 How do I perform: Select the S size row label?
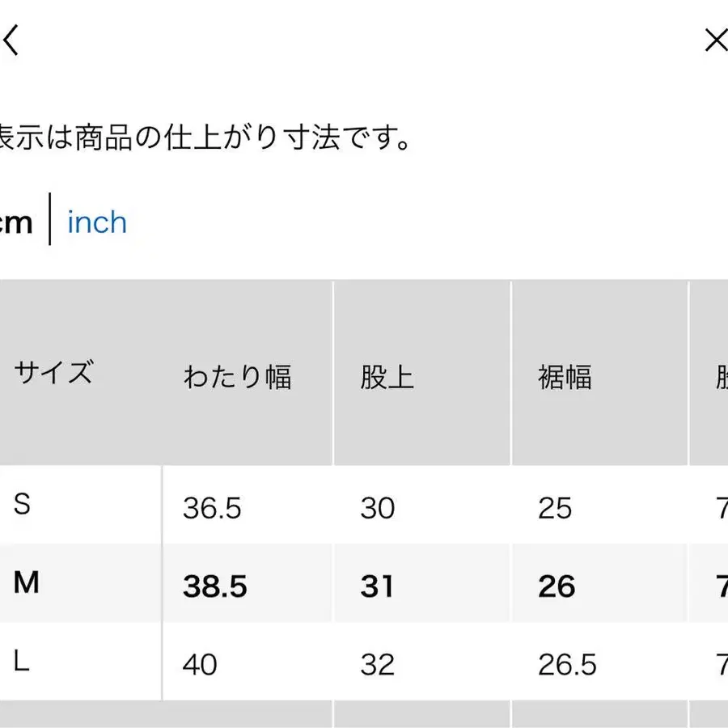pyautogui.click(x=23, y=505)
